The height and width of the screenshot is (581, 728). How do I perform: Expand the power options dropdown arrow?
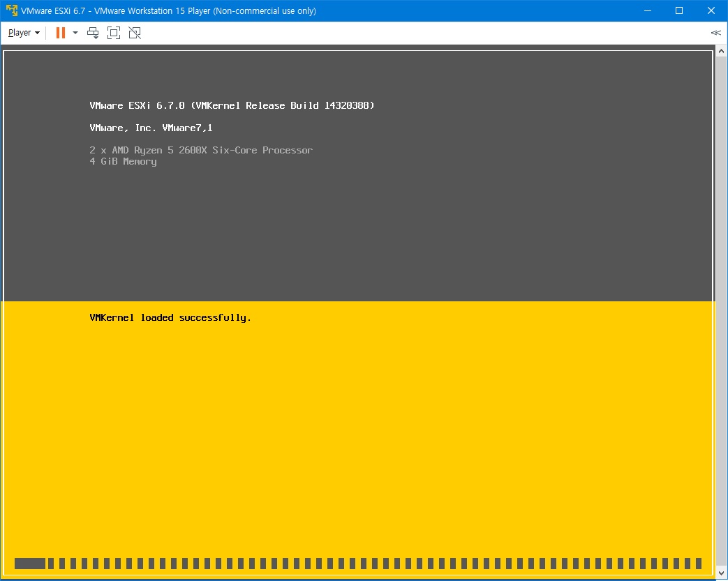pos(75,33)
